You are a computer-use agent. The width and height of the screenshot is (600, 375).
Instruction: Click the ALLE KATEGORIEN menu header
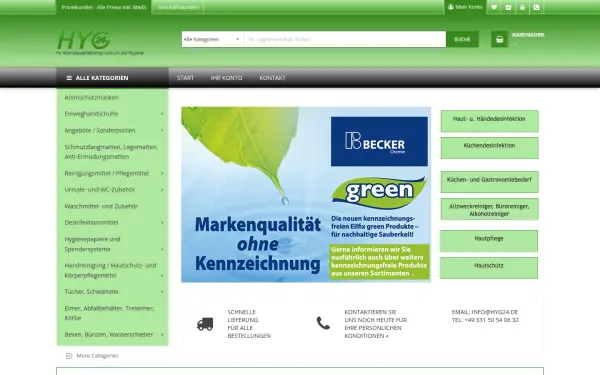tap(112, 78)
